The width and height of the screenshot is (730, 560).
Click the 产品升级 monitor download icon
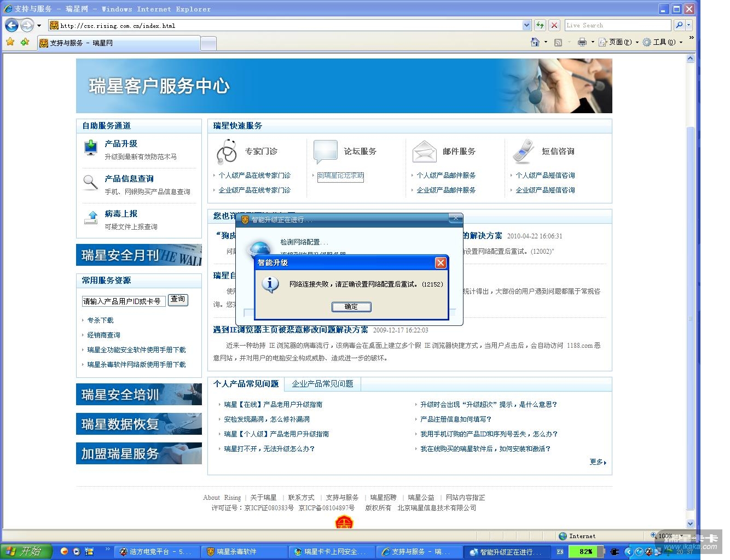tap(90, 148)
